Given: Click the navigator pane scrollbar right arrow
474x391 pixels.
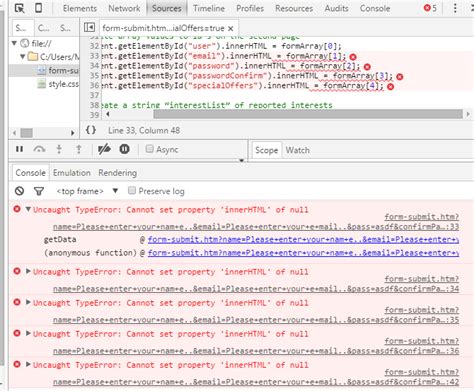Looking at the screenshot, I should (x=72, y=133).
